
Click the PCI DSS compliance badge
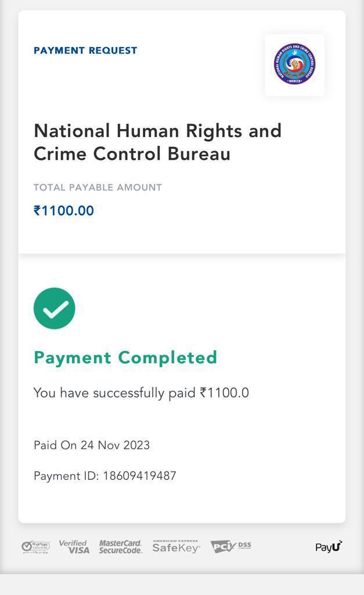point(230,546)
